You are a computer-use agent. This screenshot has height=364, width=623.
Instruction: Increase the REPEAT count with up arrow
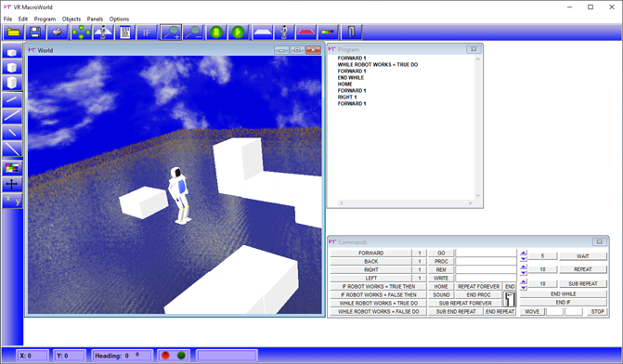coord(524,267)
